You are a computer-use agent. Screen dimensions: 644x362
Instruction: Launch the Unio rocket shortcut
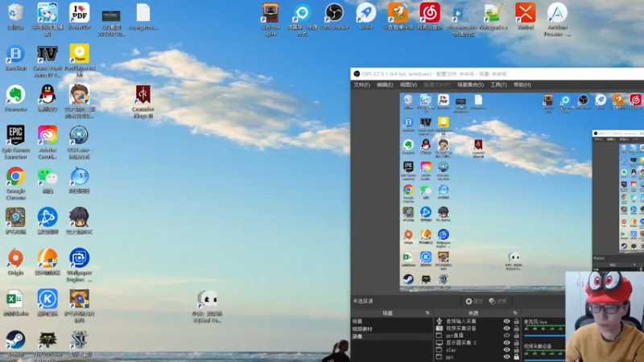366,16
